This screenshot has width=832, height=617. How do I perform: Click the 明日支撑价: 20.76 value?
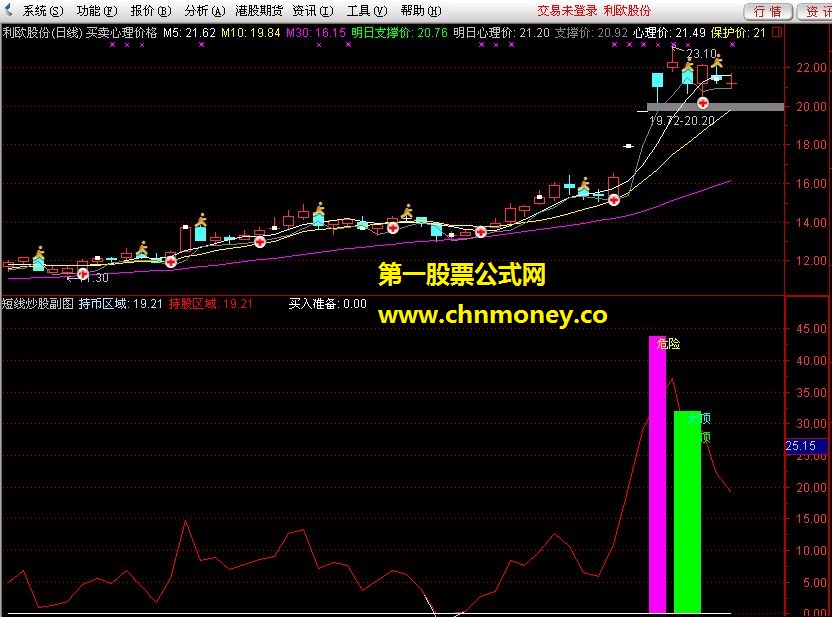[x=399, y=32]
